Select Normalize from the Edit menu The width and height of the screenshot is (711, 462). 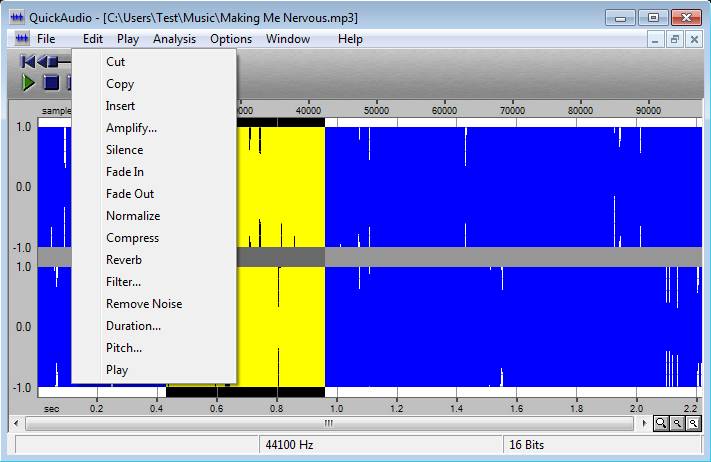(133, 216)
